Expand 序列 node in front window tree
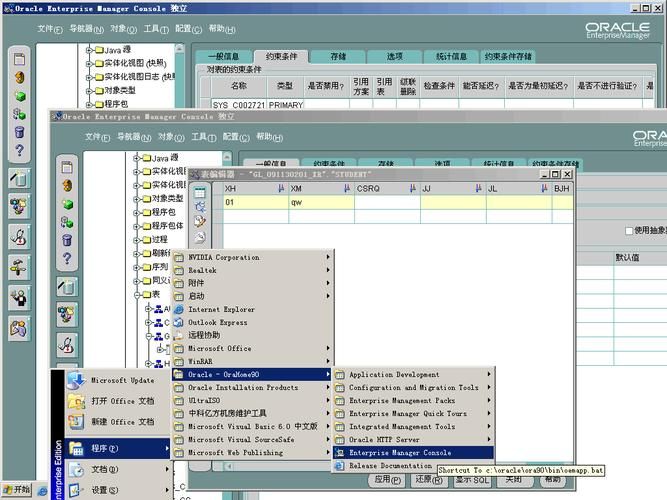Screen dimensions: 667x500 click(x=136, y=268)
